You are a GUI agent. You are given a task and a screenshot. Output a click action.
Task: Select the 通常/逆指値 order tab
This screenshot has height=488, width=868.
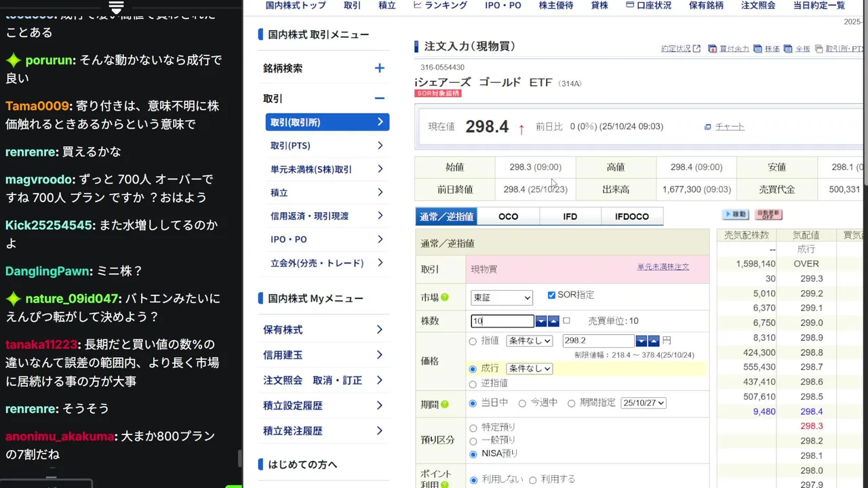tap(446, 217)
